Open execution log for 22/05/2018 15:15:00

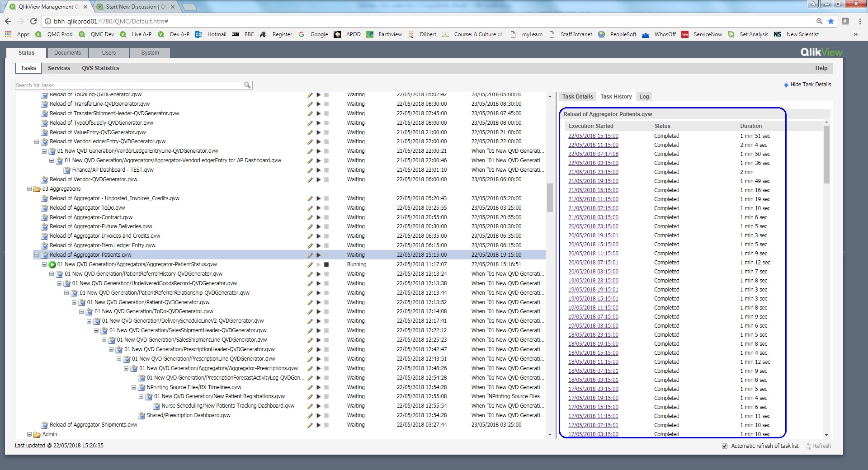coord(594,136)
